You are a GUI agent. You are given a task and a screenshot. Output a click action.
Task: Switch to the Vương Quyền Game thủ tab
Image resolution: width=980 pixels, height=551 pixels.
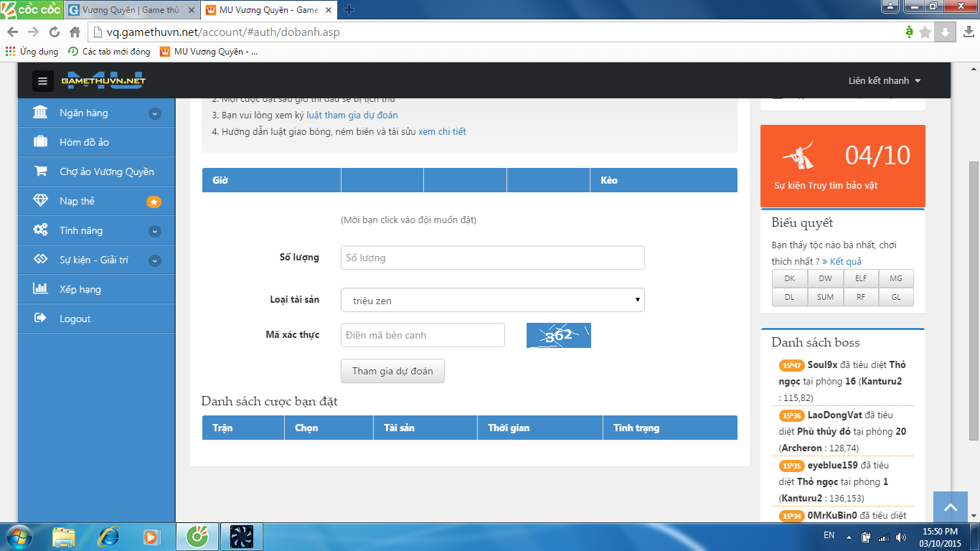pos(129,10)
